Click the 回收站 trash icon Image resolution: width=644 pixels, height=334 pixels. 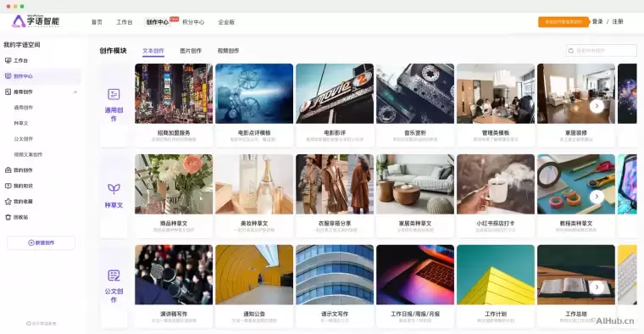tap(8, 217)
